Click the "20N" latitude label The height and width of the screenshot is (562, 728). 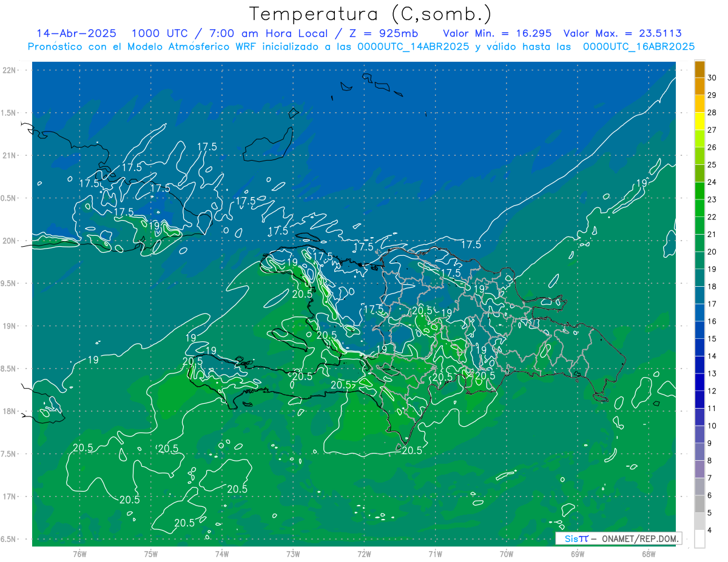point(10,241)
